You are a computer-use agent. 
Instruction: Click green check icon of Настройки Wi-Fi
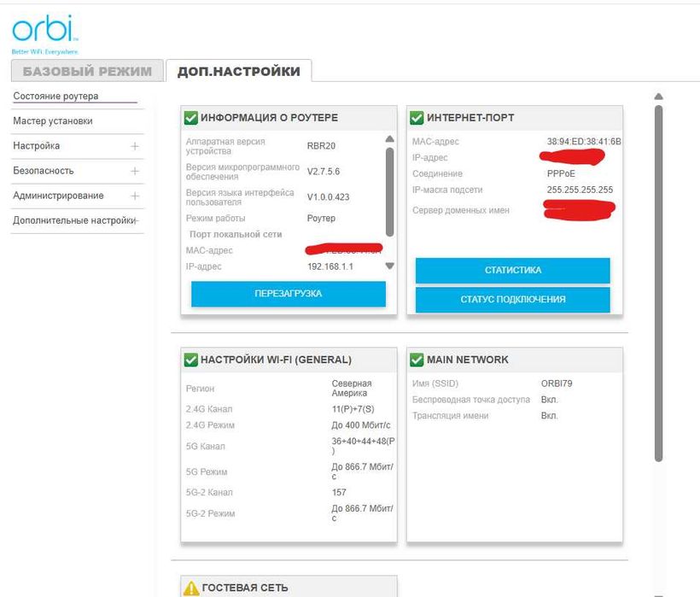click(x=190, y=360)
